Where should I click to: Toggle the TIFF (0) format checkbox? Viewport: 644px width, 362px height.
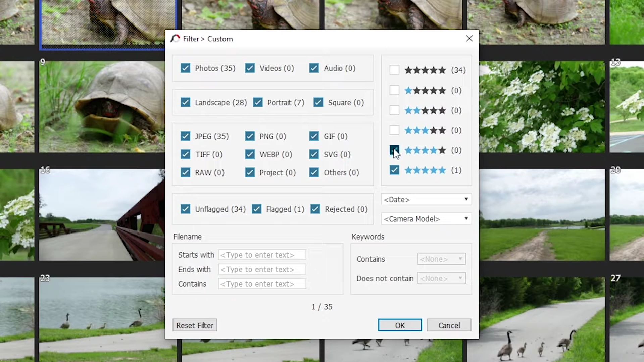tap(185, 154)
